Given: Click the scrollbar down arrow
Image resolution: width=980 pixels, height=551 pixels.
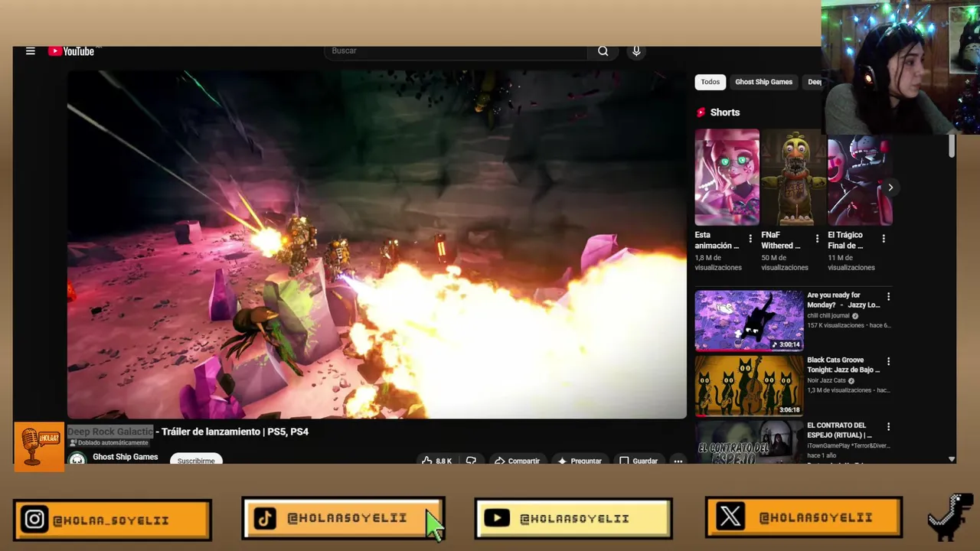Looking at the screenshot, I should click(952, 459).
